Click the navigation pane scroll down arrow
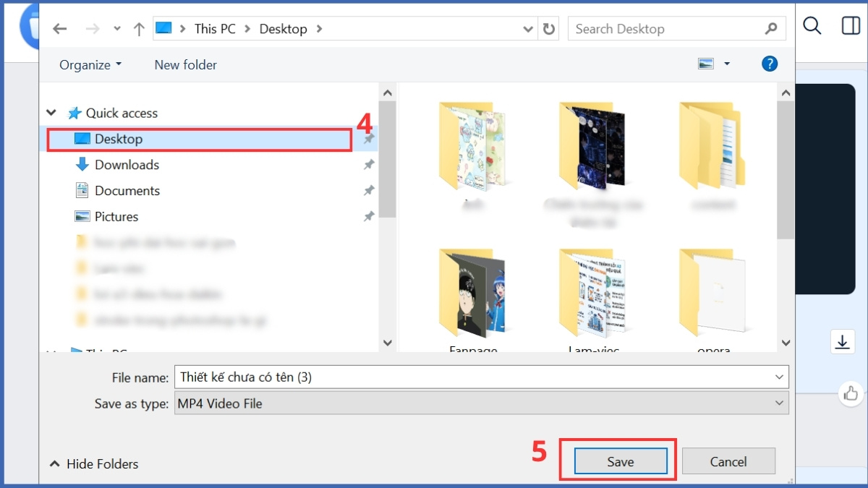868x488 pixels. [388, 343]
